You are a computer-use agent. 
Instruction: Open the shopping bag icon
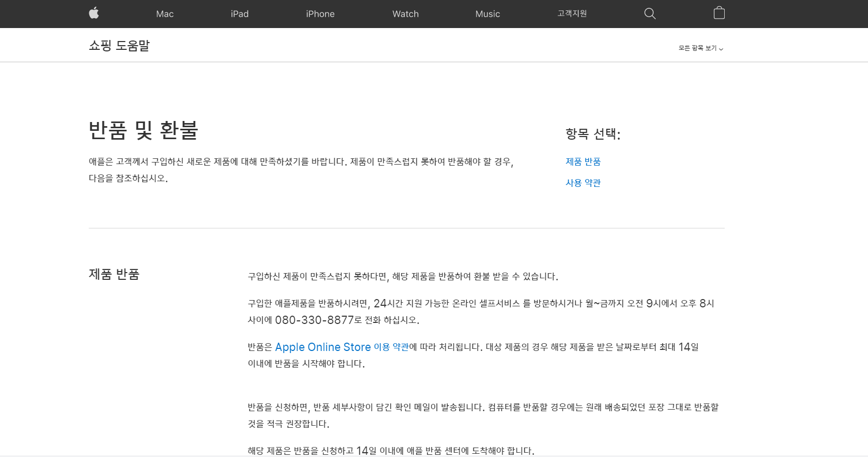pyautogui.click(x=719, y=13)
